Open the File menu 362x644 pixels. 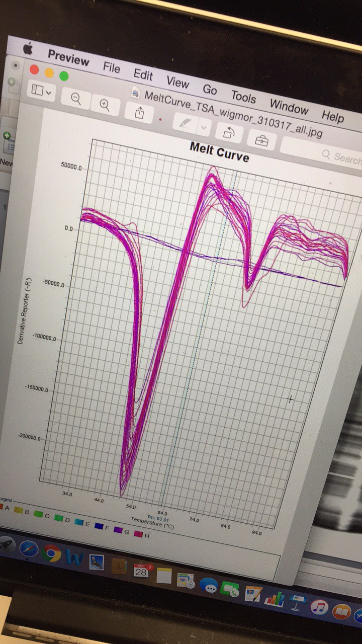[x=112, y=67]
